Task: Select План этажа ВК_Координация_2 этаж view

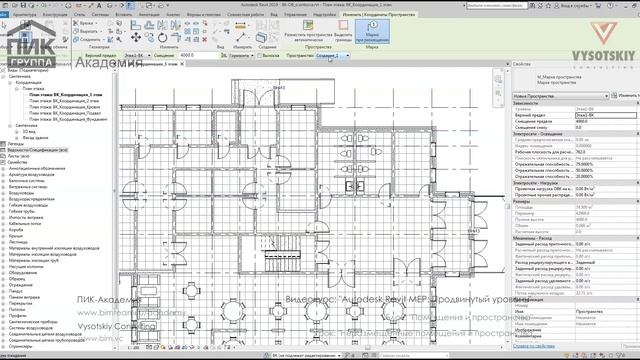Action: [x=64, y=101]
